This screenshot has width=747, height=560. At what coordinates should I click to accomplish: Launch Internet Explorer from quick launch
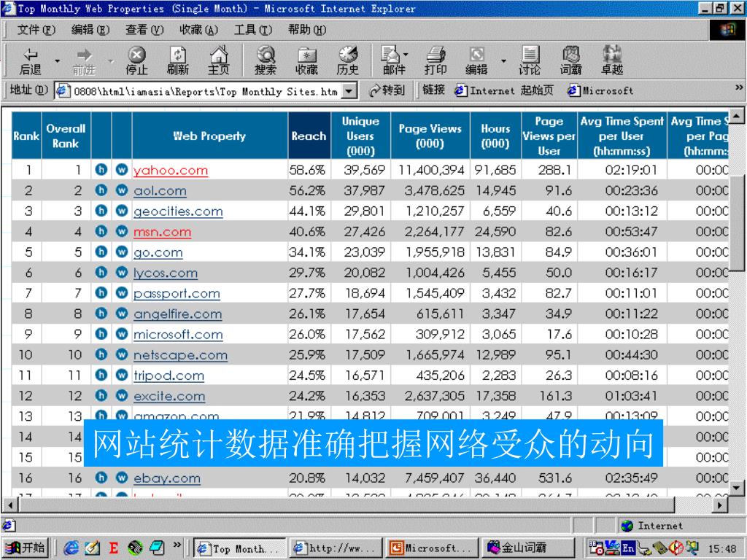71,548
